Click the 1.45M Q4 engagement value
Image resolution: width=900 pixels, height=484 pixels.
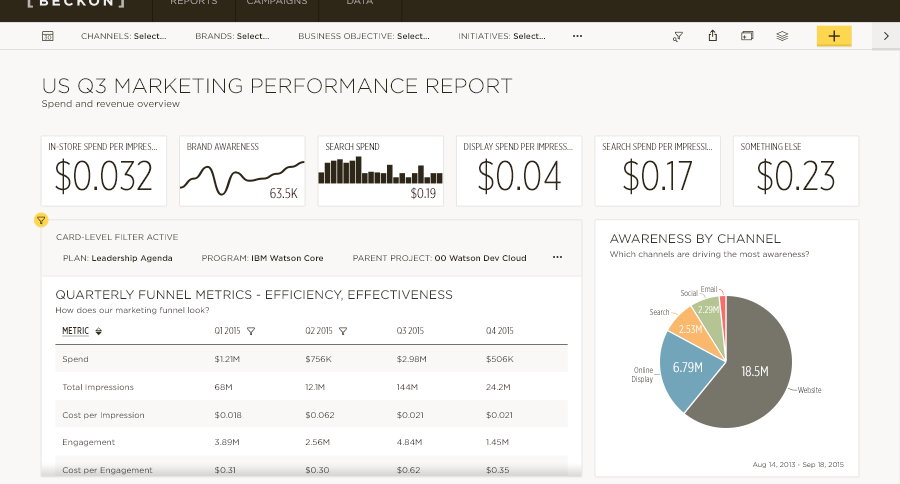tap(497, 443)
